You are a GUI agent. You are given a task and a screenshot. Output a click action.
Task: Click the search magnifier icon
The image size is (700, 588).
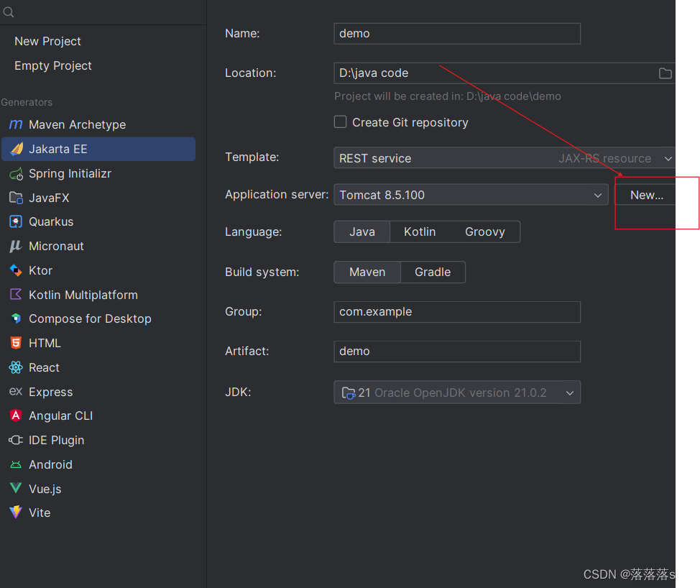tap(8, 12)
